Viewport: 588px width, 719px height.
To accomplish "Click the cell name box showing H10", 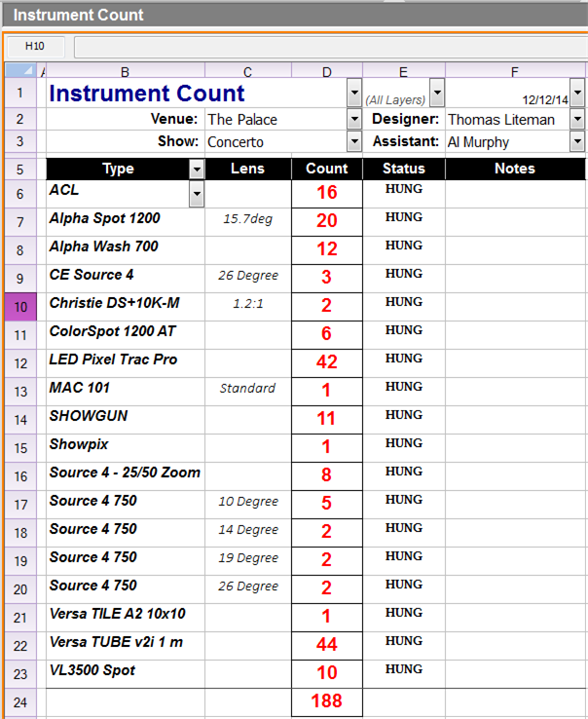I will coord(35,47).
